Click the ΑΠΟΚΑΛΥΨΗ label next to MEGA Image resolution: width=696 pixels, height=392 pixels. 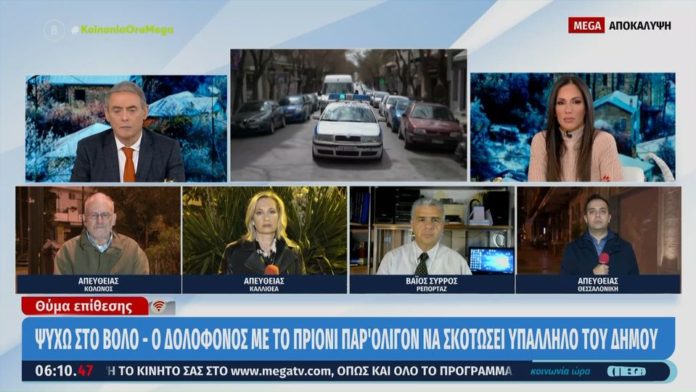click(640, 26)
